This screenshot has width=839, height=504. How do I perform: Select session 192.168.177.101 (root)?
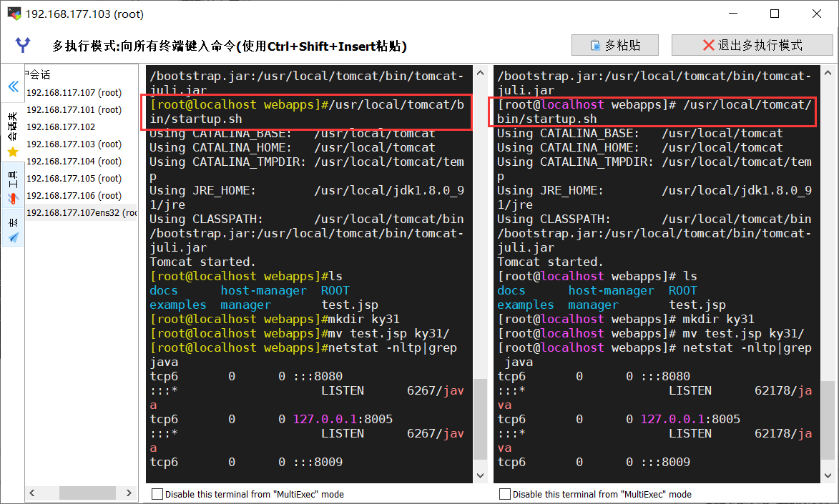click(x=74, y=109)
